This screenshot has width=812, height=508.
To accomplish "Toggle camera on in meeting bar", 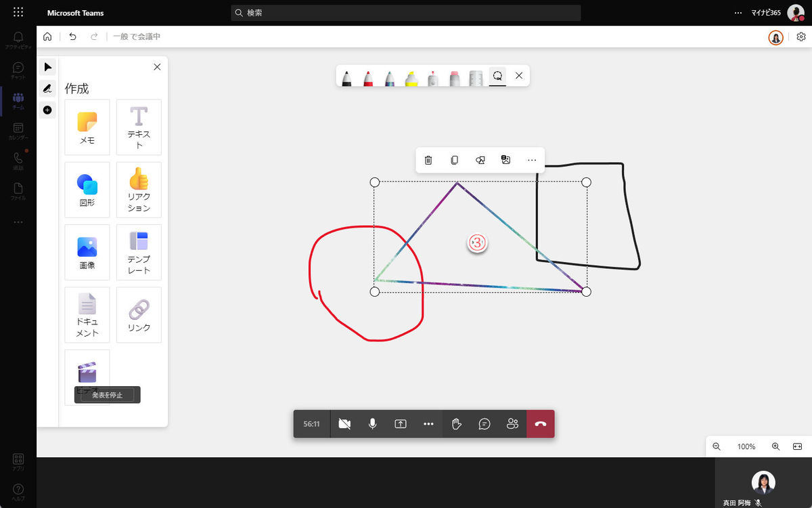I will [x=344, y=424].
